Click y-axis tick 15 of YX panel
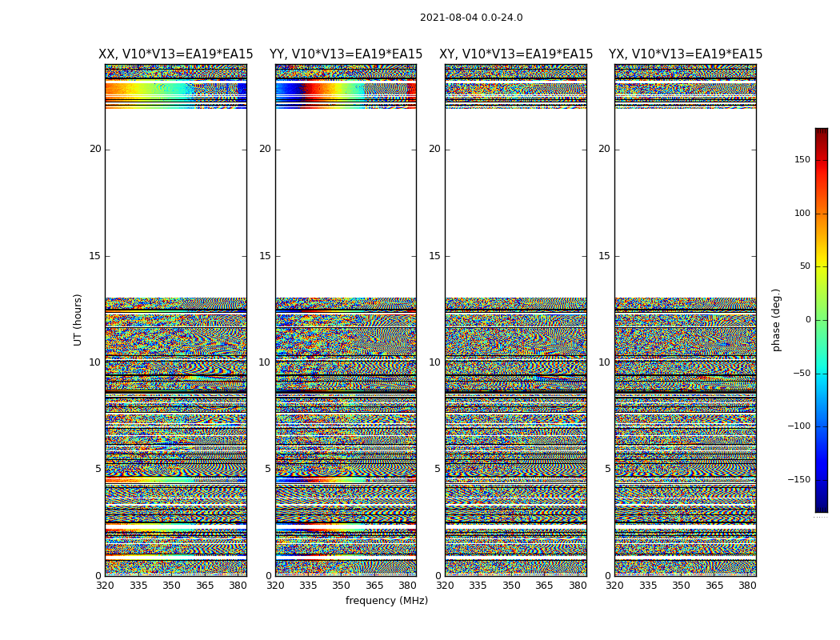This screenshot has width=840, height=640. click(x=604, y=256)
